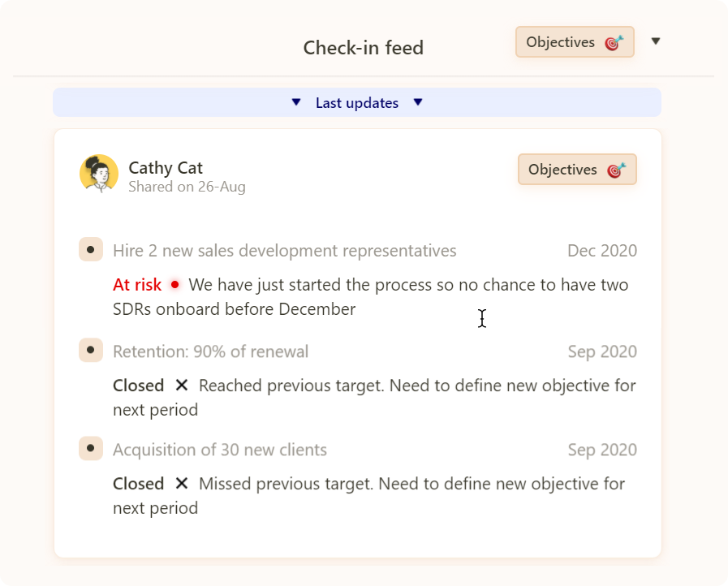Expand the left arrow of Last updates
This screenshot has height=586, width=728.
pyautogui.click(x=296, y=102)
